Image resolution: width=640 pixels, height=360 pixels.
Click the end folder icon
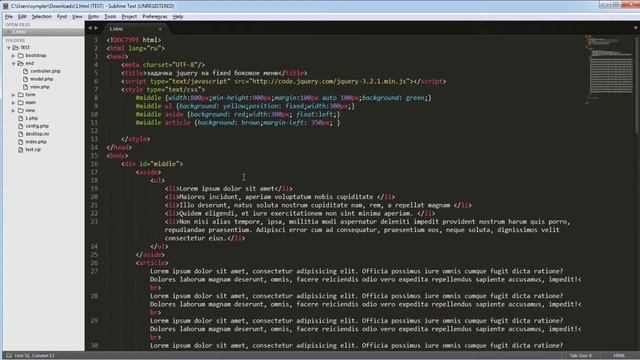pyautogui.click(x=20, y=63)
